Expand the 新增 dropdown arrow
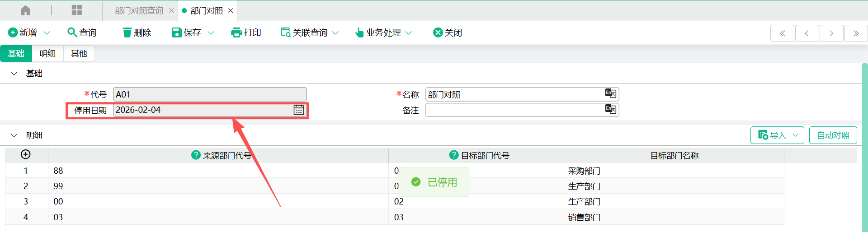868x232 pixels. point(47,33)
